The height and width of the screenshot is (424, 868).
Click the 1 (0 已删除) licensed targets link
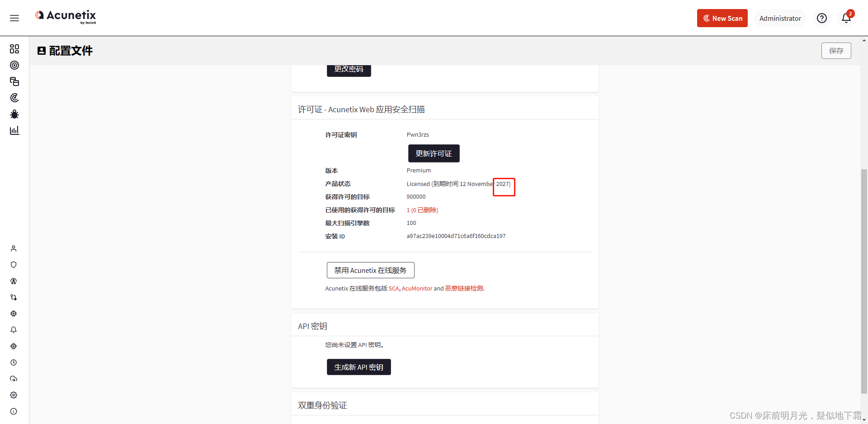tap(422, 210)
